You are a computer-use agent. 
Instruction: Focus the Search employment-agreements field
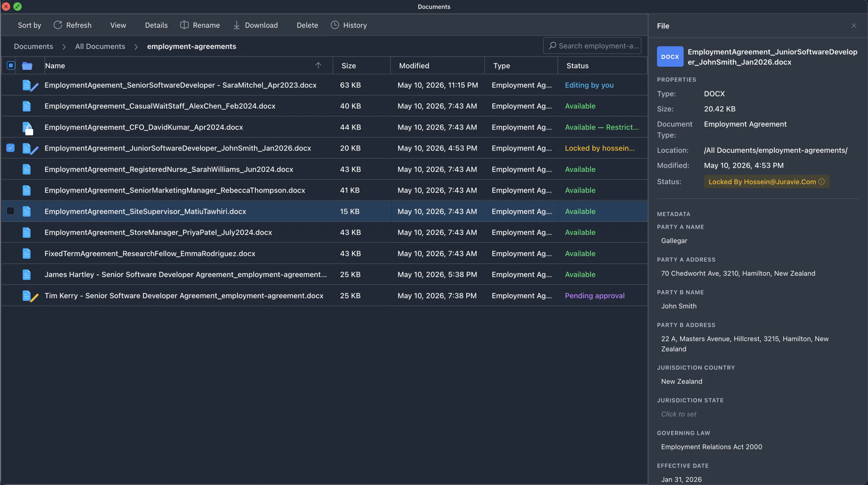pos(592,45)
